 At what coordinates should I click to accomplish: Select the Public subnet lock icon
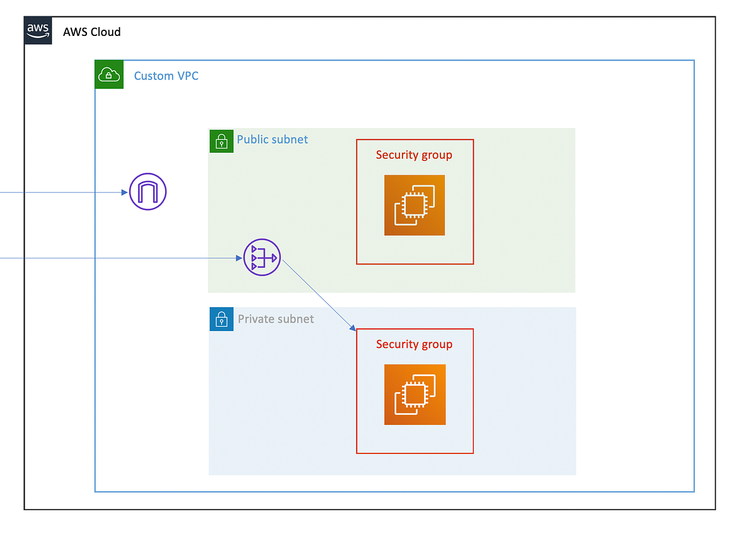tap(221, 141)
